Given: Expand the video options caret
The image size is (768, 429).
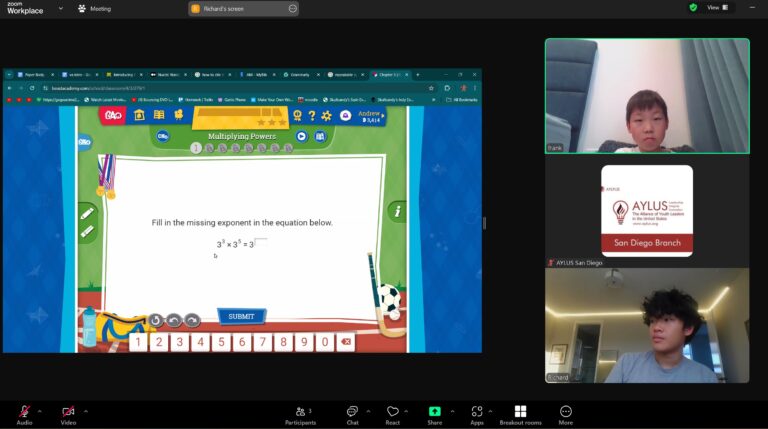Looking at the screenshot, I should point(86,411).
